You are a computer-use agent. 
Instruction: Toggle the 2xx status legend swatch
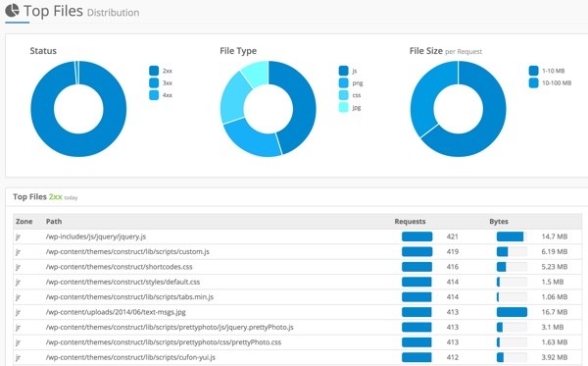(x=154, y=71)
